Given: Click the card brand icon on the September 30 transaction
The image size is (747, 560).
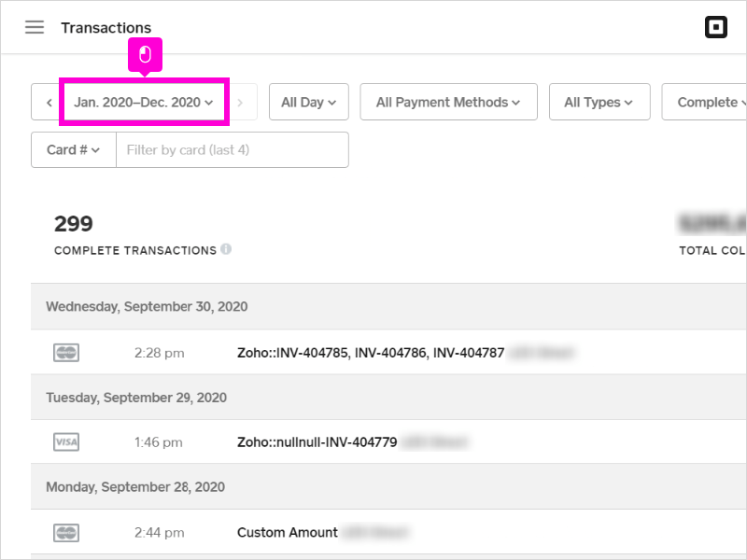Looking at the screenshot, I should coord(63,352).
